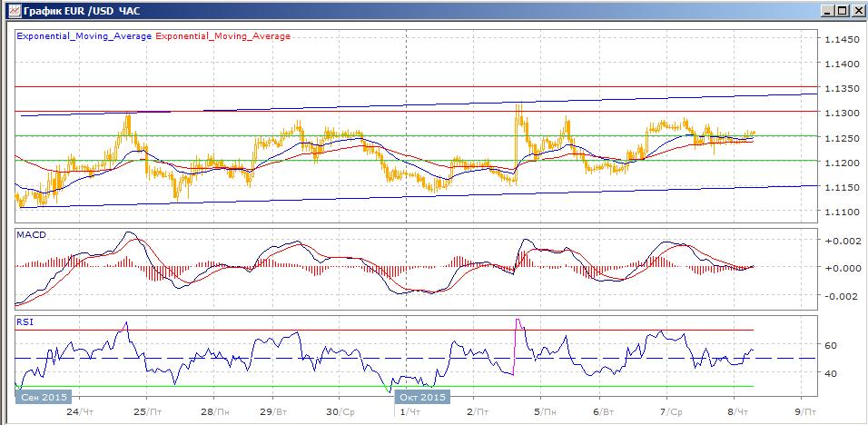The width and height of the screenshot is (868, 425).
Task: Click the 6/Вт date label
Action: (x=604, y=412)
